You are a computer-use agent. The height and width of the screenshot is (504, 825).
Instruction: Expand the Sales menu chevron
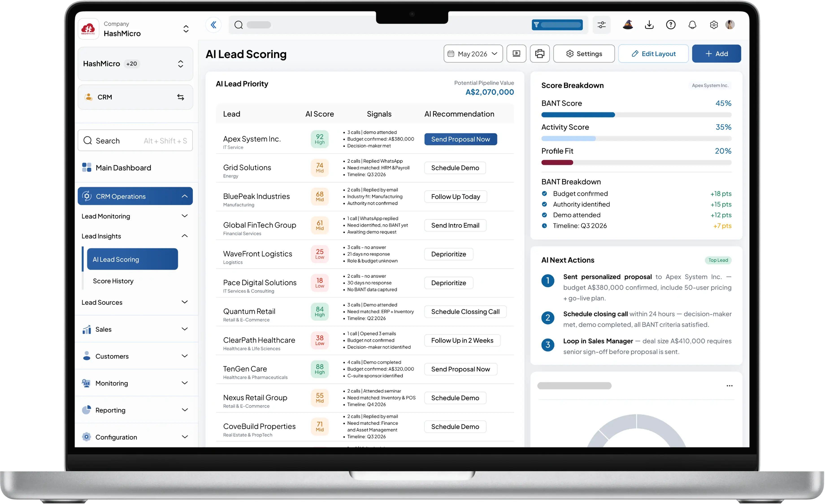[185, 329]
